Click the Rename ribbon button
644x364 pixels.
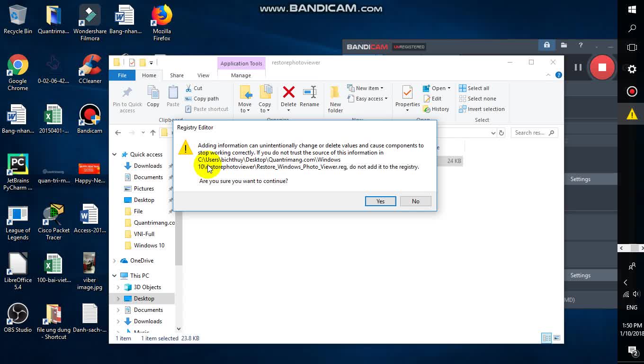coord(309,97)
